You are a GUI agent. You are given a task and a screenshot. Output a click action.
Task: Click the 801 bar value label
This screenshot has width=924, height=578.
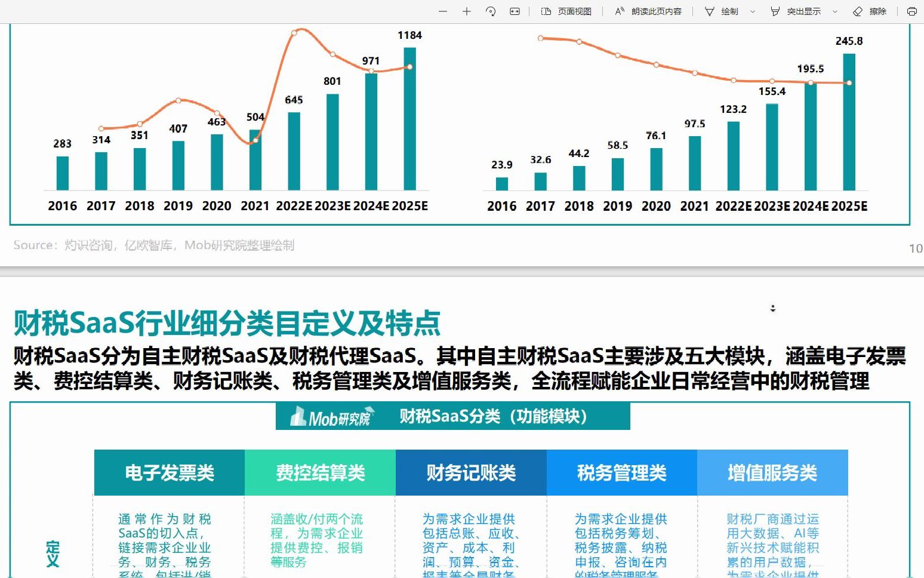coord(332,81)
